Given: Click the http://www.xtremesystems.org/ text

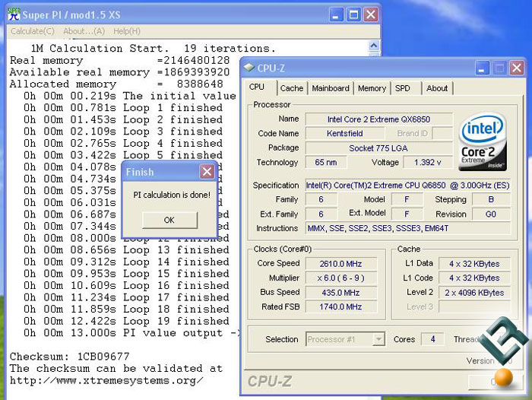Looking at the screenshot, I should [x=106, y=380].
